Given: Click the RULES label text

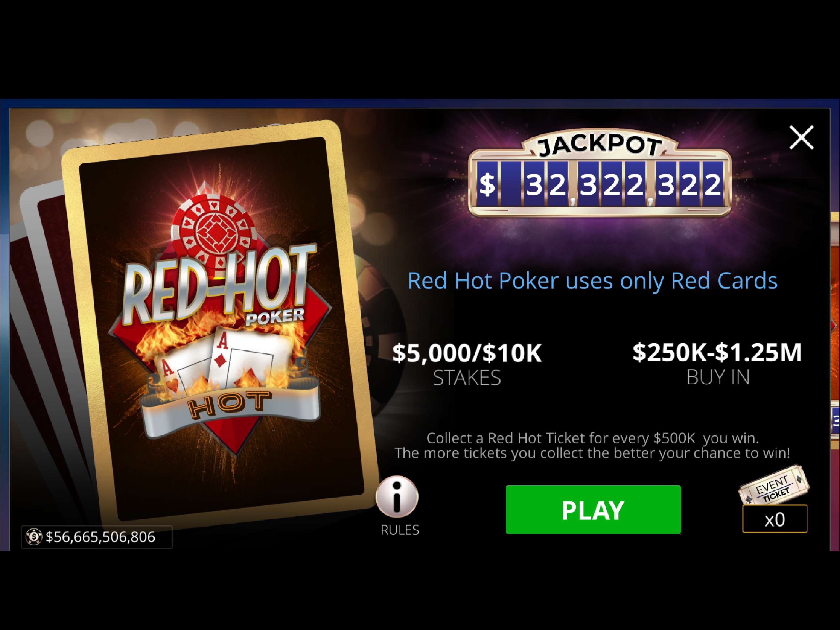Looking at the screenshot, I should coord(400,530).
